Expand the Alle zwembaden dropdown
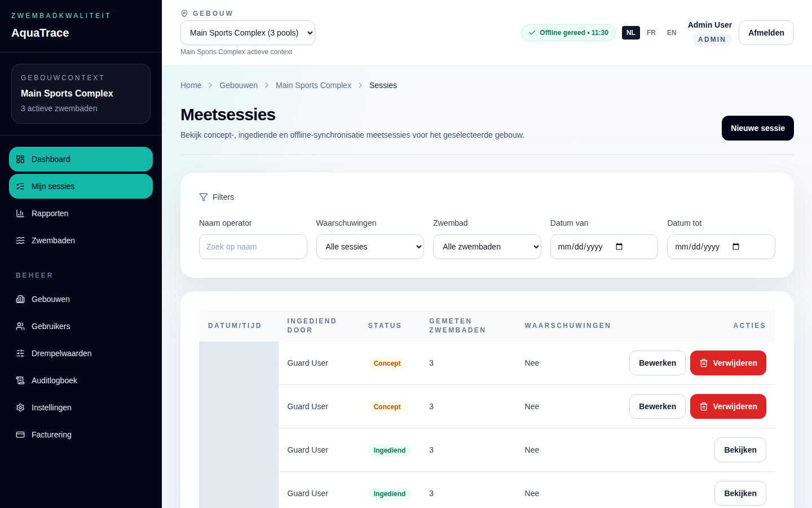812x508 pixels. tap(487, 247)
